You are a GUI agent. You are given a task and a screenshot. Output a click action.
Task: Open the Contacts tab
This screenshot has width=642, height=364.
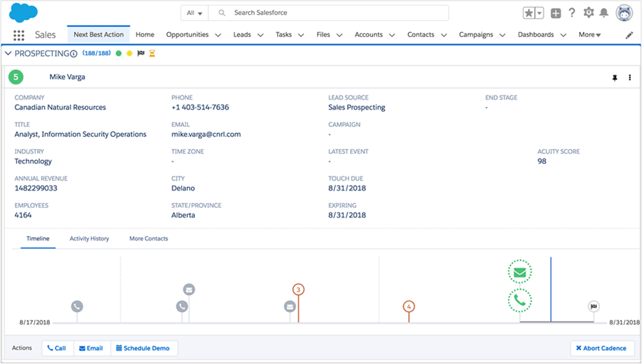coord(421,35)
